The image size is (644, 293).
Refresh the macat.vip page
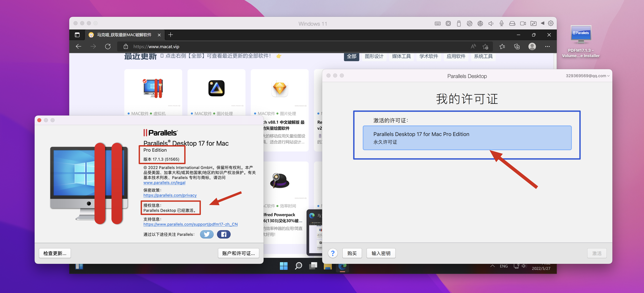(108, 46)
